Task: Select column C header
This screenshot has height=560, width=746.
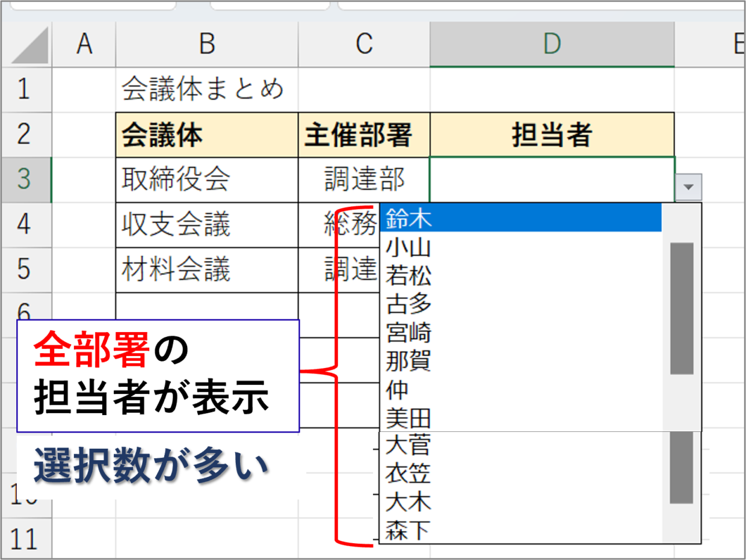Action: 364,45
